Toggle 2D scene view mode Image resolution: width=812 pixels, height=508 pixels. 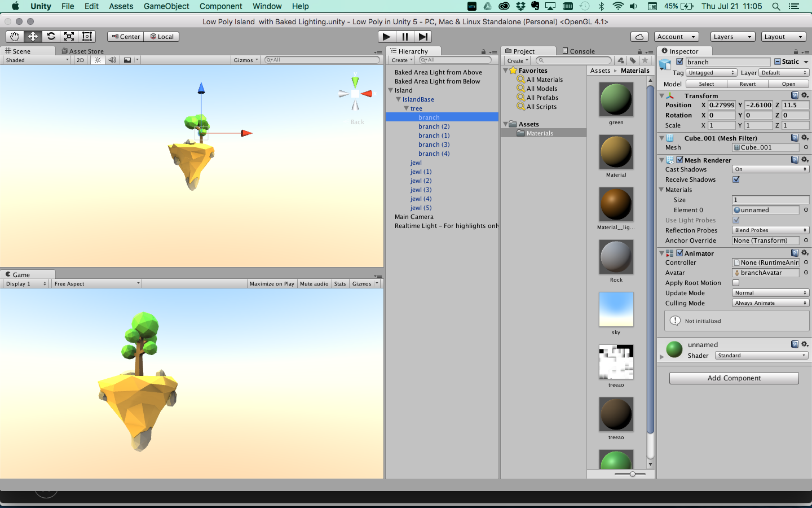point(80,60)
